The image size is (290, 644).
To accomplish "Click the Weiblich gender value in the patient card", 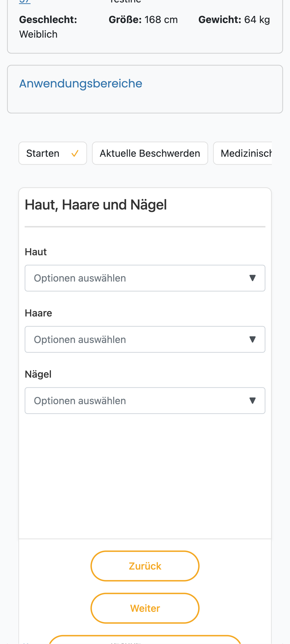I will tap(38, 34).
